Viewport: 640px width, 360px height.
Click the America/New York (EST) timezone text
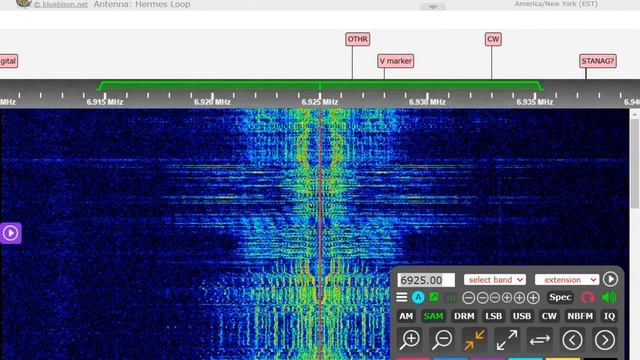point(556,4)
